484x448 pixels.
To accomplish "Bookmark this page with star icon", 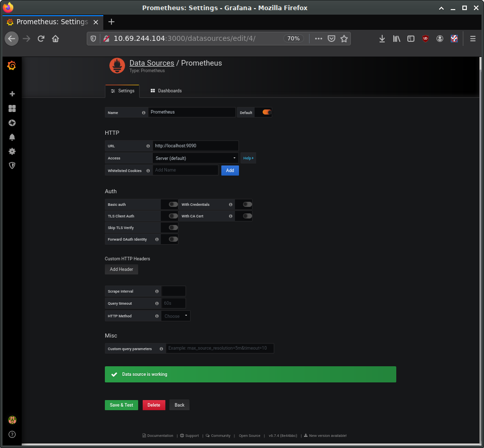I will point(344,39).
